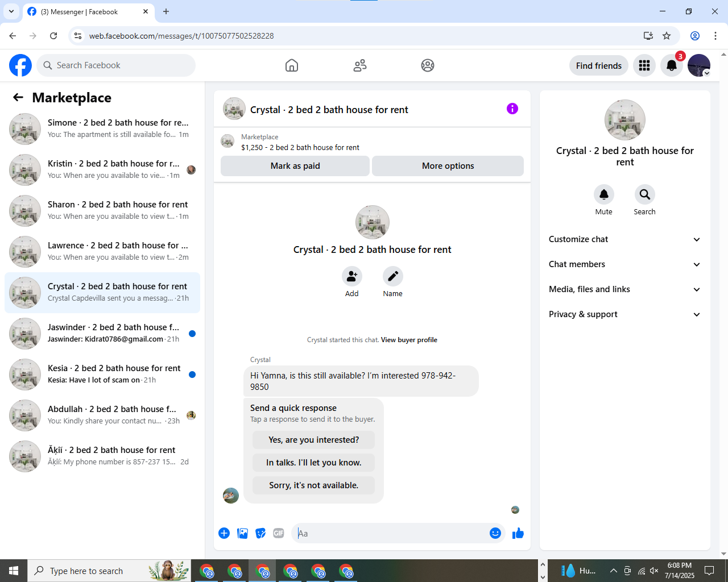
Task: Click install app icon in address bar
Action: (x=648, y=36)
